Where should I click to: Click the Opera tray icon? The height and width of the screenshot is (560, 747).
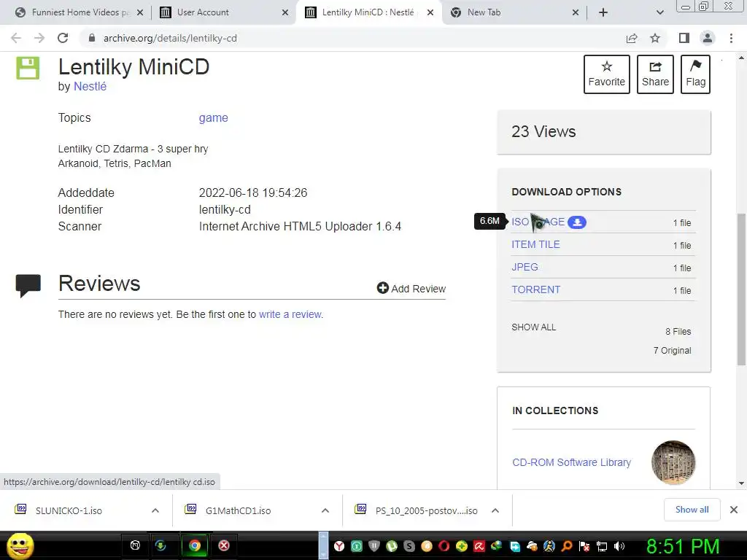444,546
